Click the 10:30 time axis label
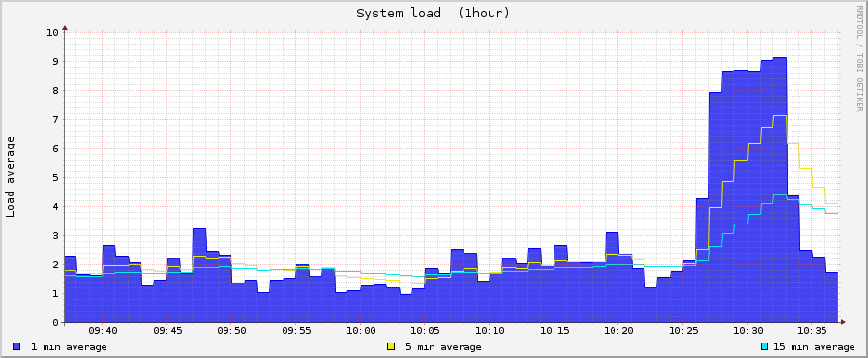The image size is (868, 358). 748,330
